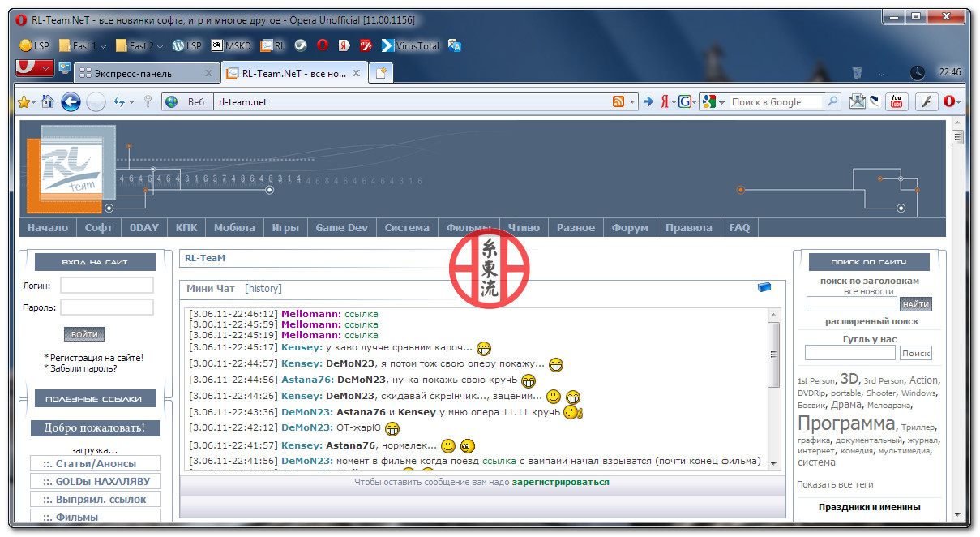
Task: Open the Форум menu item
Action: coord(630,228)
